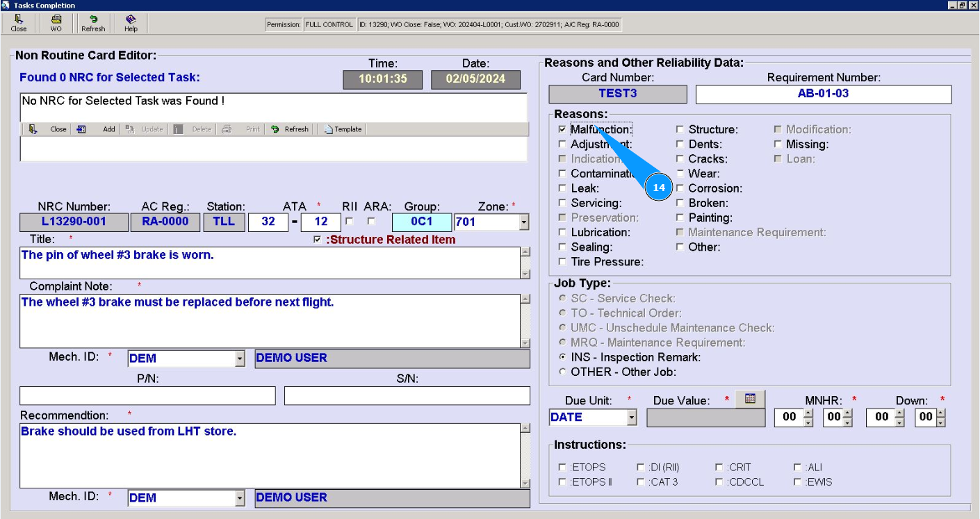Open the Due Value calendar picker icon
The image size is (980, 519).
pos(749,399)
